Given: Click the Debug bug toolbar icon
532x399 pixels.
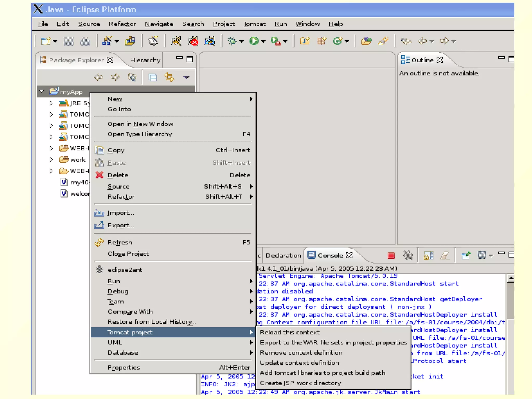Looking at the screenshot, I should pos(232,41).
